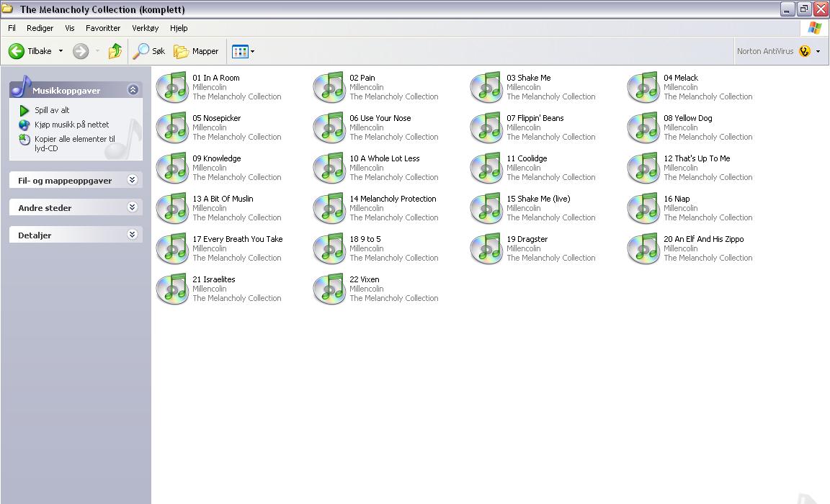The image size is (830, 504).
Task: Select the 14 Melancholy Protection file icon
Action: click(329, 208)
